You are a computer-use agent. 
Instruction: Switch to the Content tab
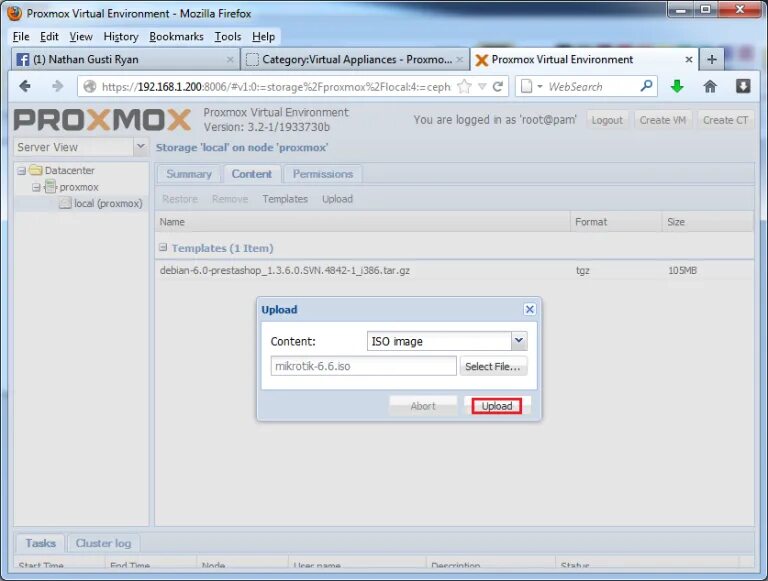252,174
